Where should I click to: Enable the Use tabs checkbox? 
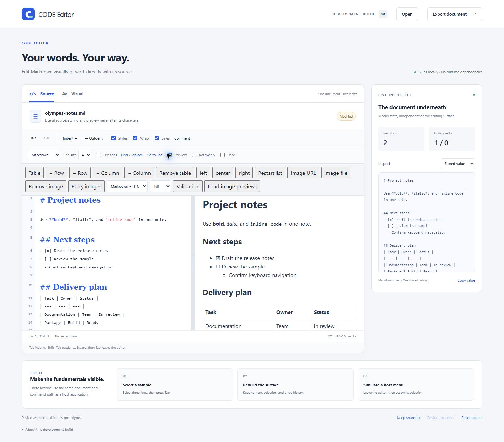pyautogui.click(x=99, y=155)
